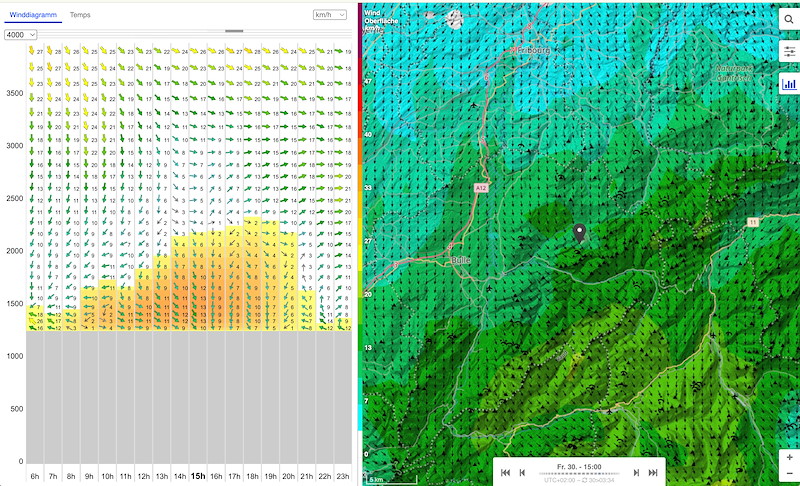800x486 pixels.
Task: Jump to last forecast time (skip-forward)
Action: click(653, 473)
